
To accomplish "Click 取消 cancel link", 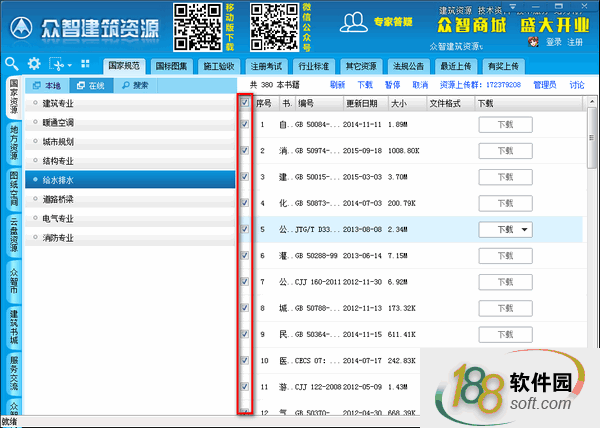I will [x=420, y=85].
